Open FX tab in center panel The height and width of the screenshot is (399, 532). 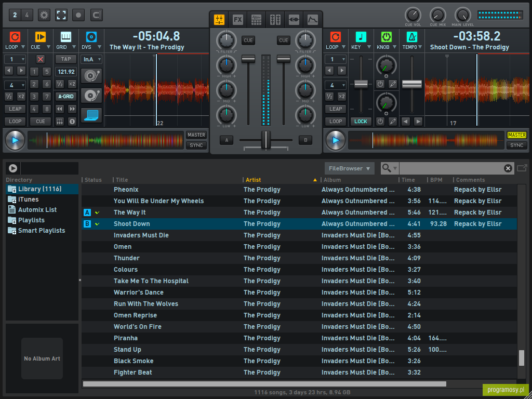(238, 20)
